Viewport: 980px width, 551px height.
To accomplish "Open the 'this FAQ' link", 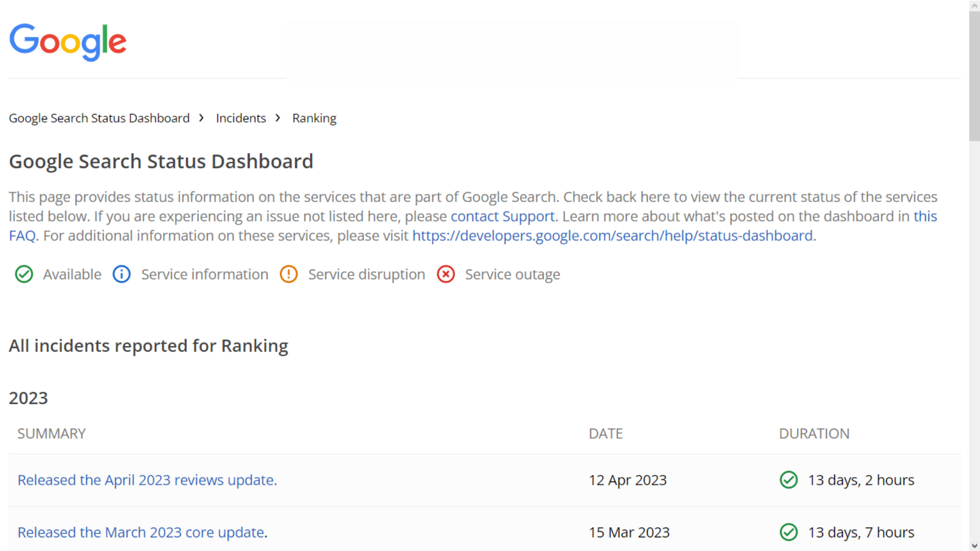I will tap(925, 216).
